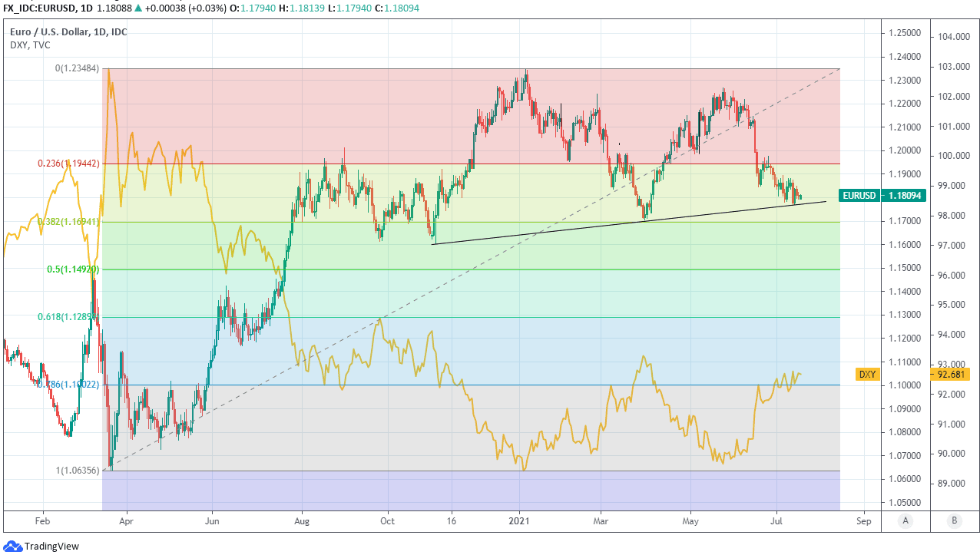Viewport: 980px width, 555px height.
Task: Click the Sep marker on time axis
Action: tap(865, 520)
